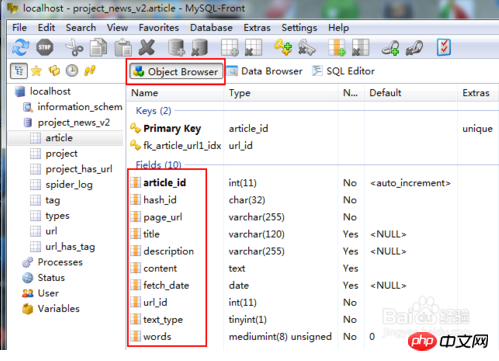Click the New Database icon
This screenshot has width=499, height=361.
pos(176,47)
